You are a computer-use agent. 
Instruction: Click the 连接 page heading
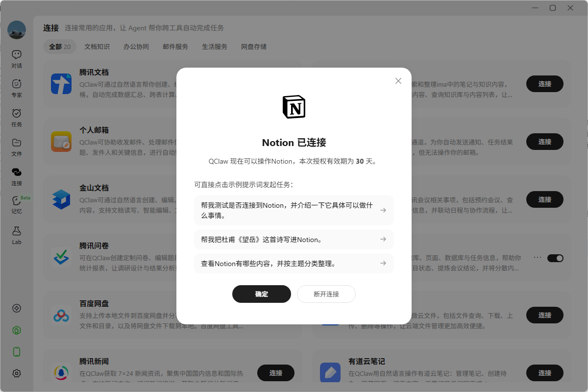[x=51, y=28]
